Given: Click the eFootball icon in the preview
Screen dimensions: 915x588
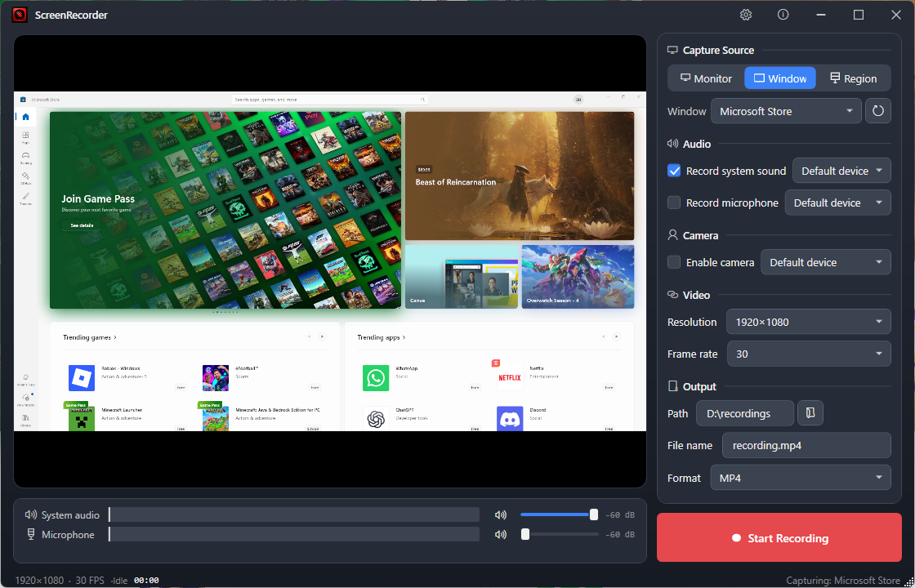Looking at the screenshot, I should tap(216, 378).
